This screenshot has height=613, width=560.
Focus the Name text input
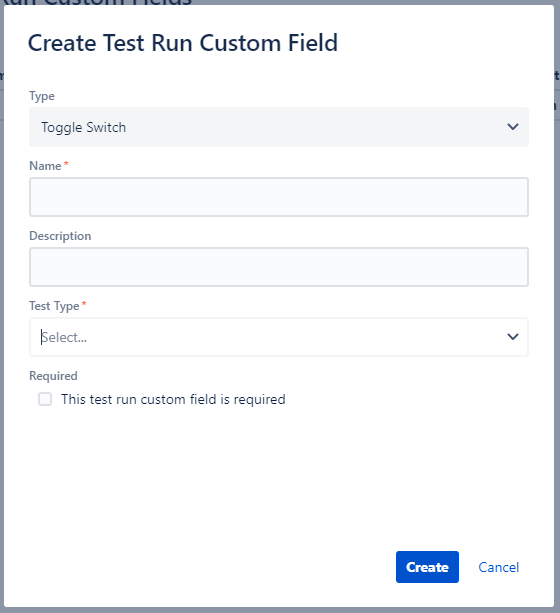tap(279, 197)
